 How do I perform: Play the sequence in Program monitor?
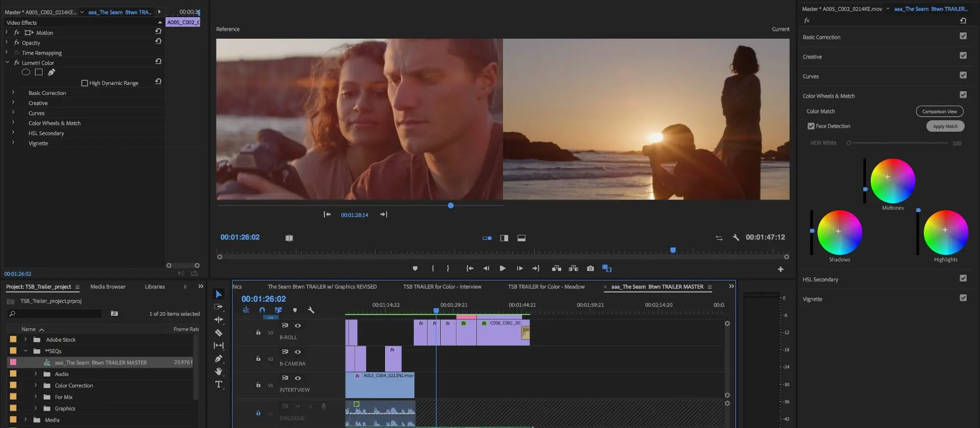click(503, 268)
